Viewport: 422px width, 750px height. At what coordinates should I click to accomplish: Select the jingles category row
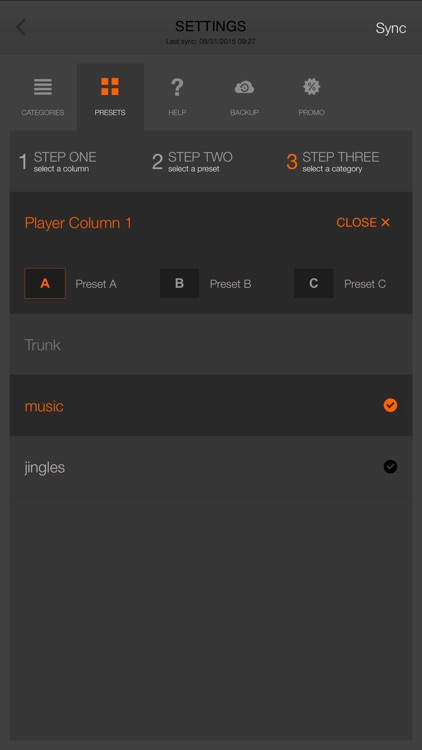tap(211, 466)
